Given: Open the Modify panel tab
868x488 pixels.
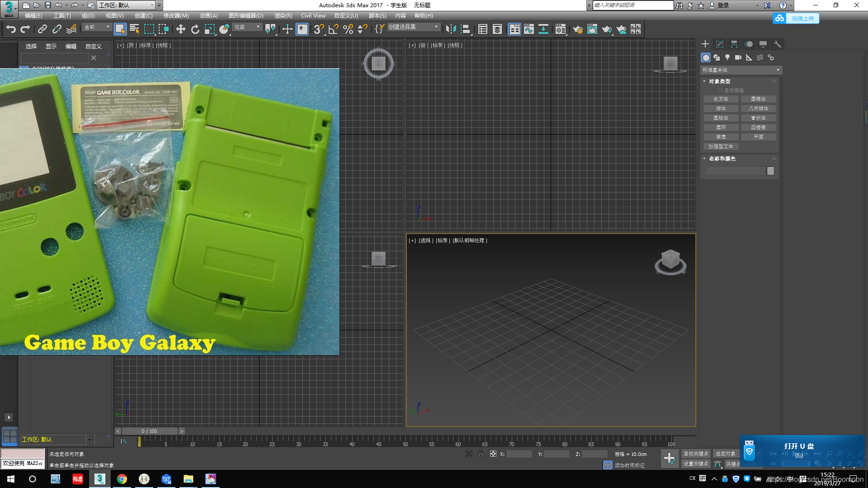Looking at the screenshot, I should click(720, 44).
